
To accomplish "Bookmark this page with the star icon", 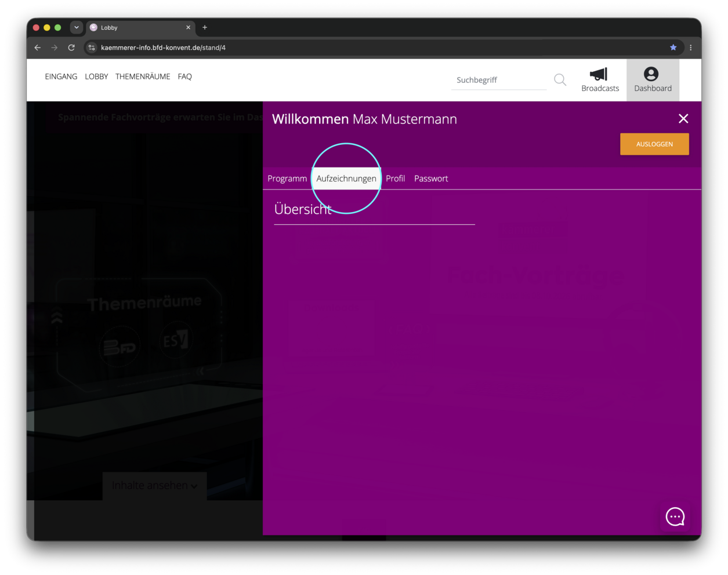I will pos(673,48).
